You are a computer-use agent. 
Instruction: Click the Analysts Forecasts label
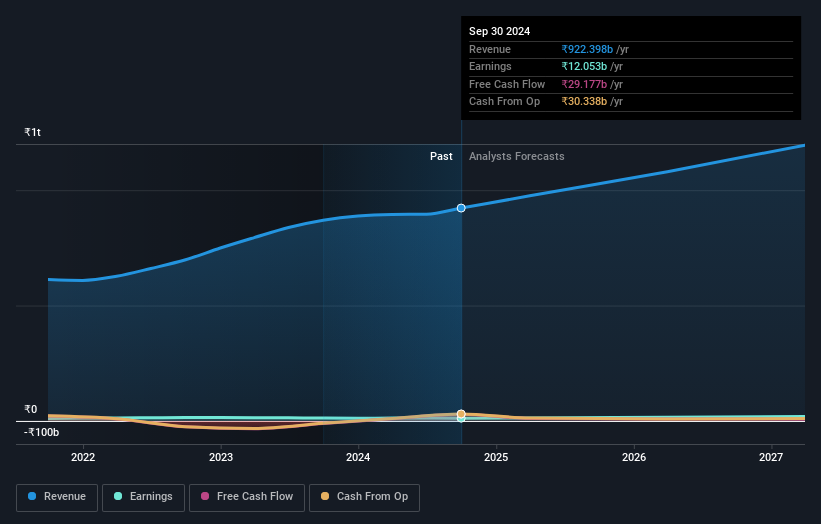click(x=517, y=157)
